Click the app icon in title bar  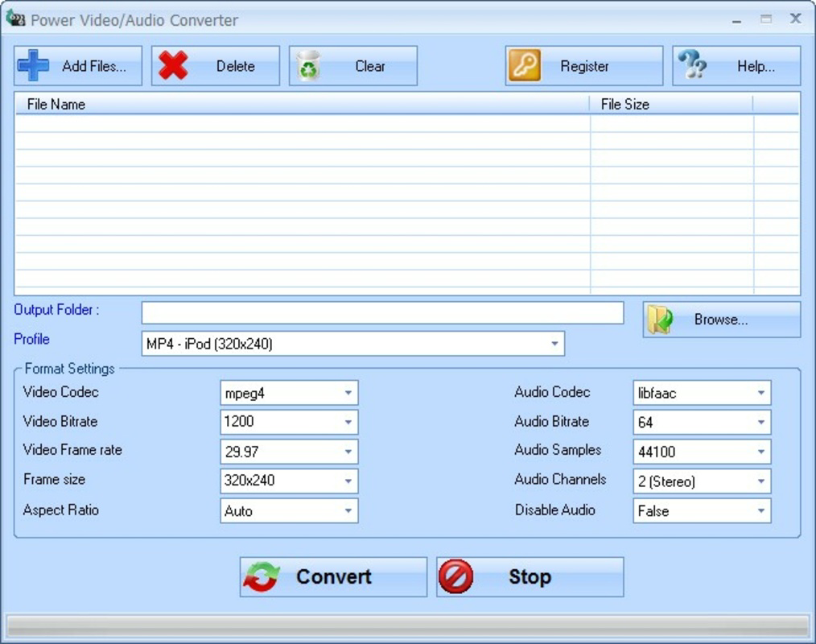point(15,19)
